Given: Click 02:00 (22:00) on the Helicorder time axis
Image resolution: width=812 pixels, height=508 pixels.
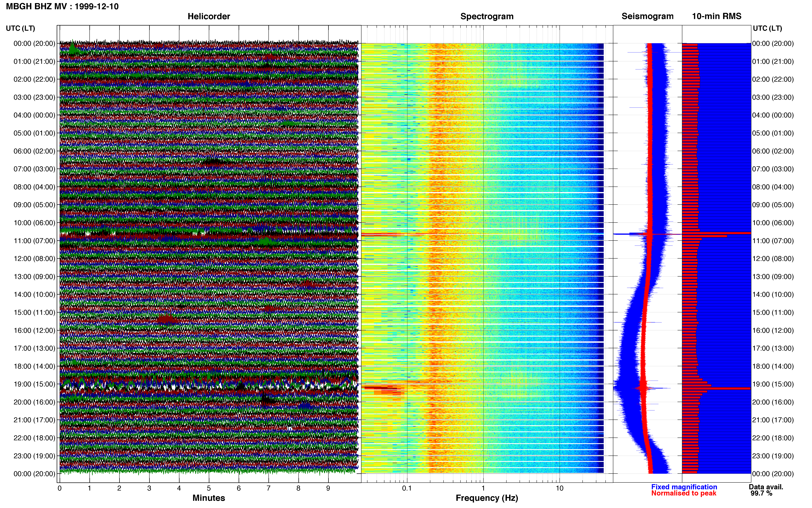Looking at the screenshot, I should click(x=34, y=79).
